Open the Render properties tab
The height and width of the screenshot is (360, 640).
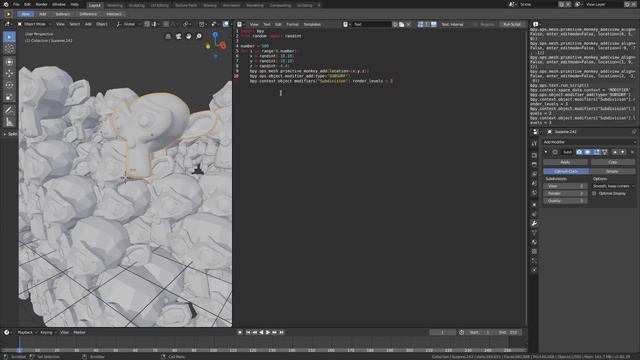(534, 155)
